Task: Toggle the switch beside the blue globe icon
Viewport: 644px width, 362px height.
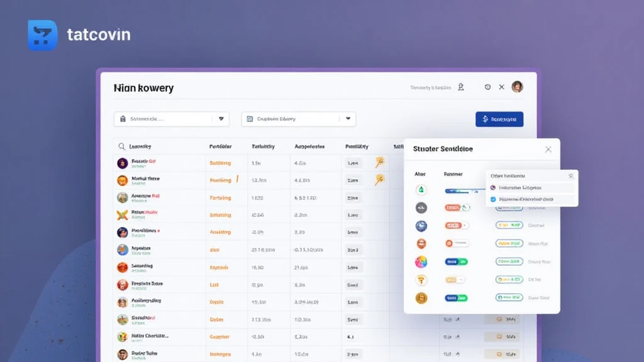Action: click(457, 226)
